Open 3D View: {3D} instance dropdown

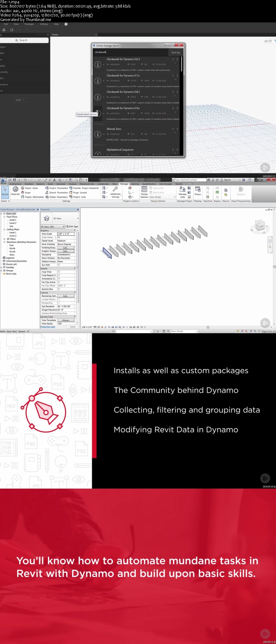(x=53, y=227)
